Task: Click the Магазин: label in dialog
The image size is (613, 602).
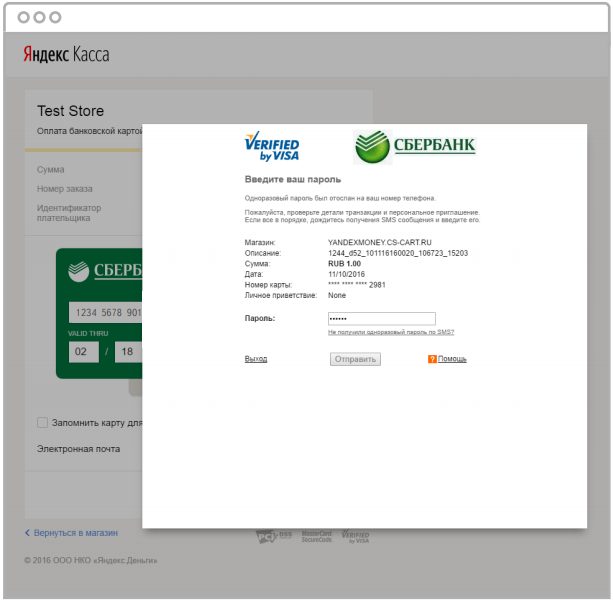Action: pos(260,242)
